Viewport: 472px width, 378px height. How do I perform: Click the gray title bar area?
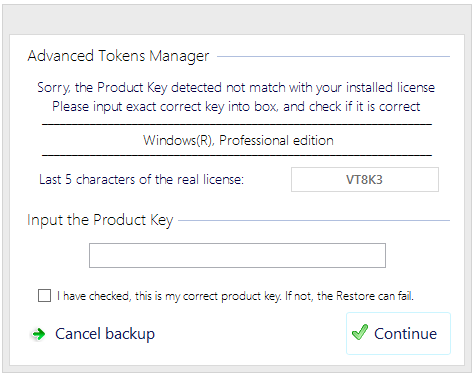(x=236, y=19)
